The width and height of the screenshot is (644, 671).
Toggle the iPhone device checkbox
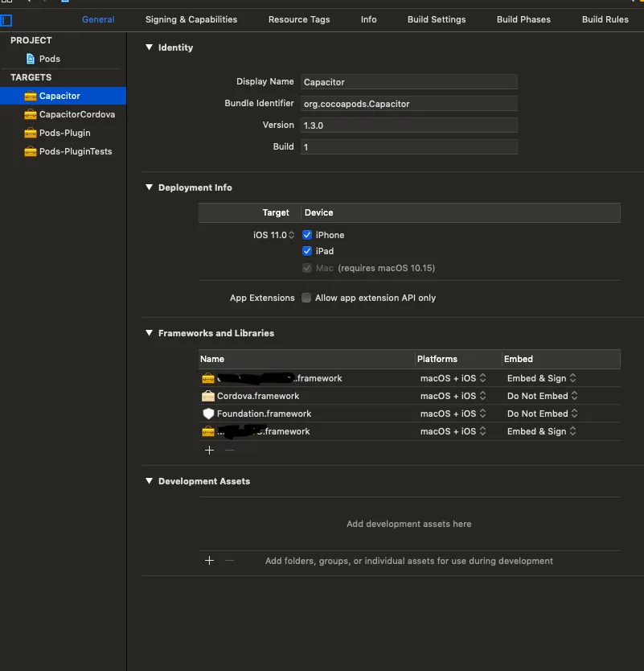tap(307, 235)
